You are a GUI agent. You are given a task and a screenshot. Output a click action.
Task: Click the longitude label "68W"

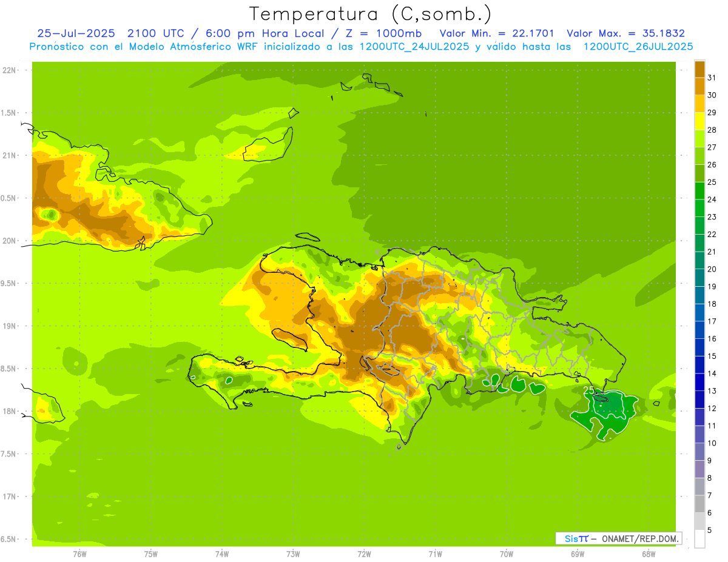[x=648, y=554]
